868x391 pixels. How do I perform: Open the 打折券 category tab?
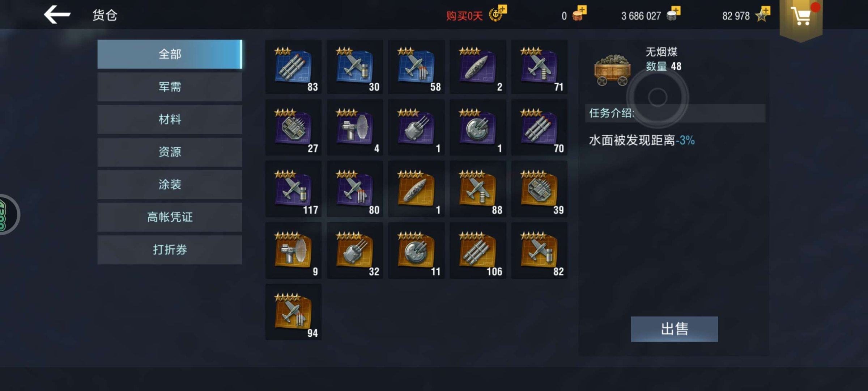(170, 250)
